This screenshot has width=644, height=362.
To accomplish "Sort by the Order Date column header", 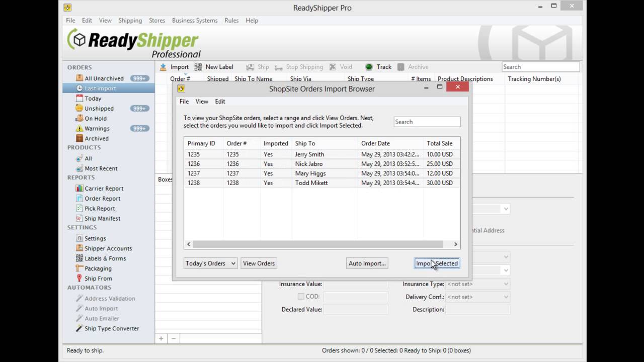I will tap(390, 143).
